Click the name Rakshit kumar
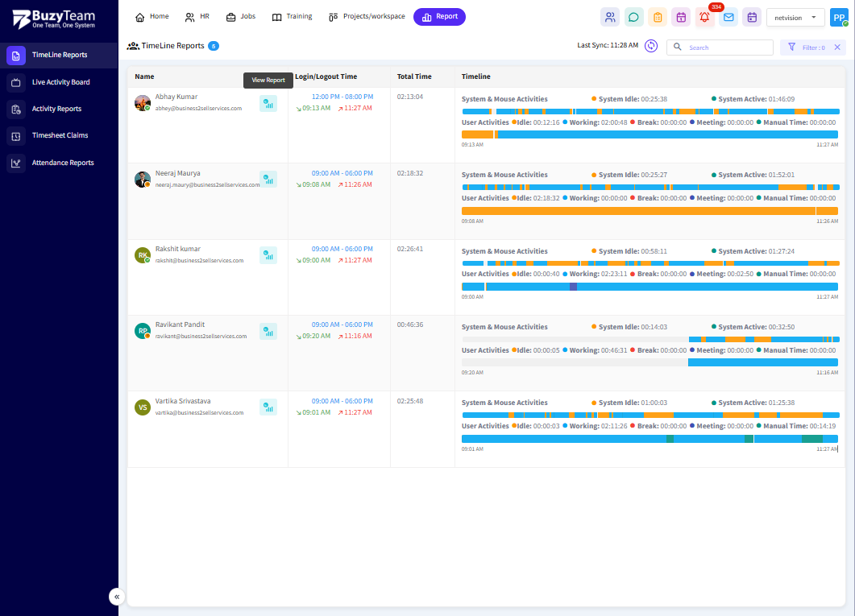The width and height of the screenshot is (855, 616). (178, 249)
